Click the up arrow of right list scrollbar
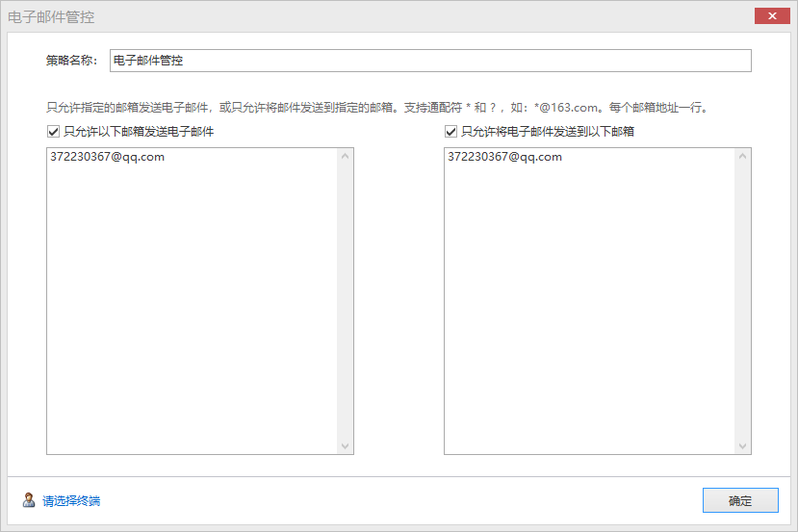The width and height of the screenshot is (798, 532). pyautogui.click(x=742, y=156)
